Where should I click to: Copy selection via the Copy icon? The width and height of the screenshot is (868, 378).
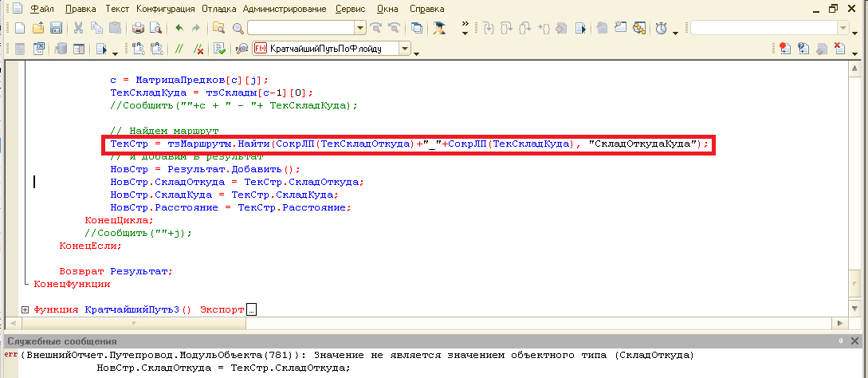click(x=97, y=28)
